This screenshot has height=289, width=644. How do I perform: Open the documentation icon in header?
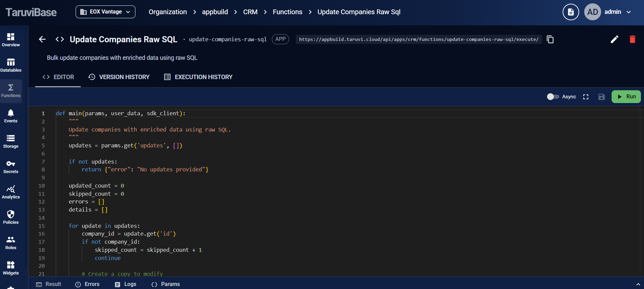[571, 12]
